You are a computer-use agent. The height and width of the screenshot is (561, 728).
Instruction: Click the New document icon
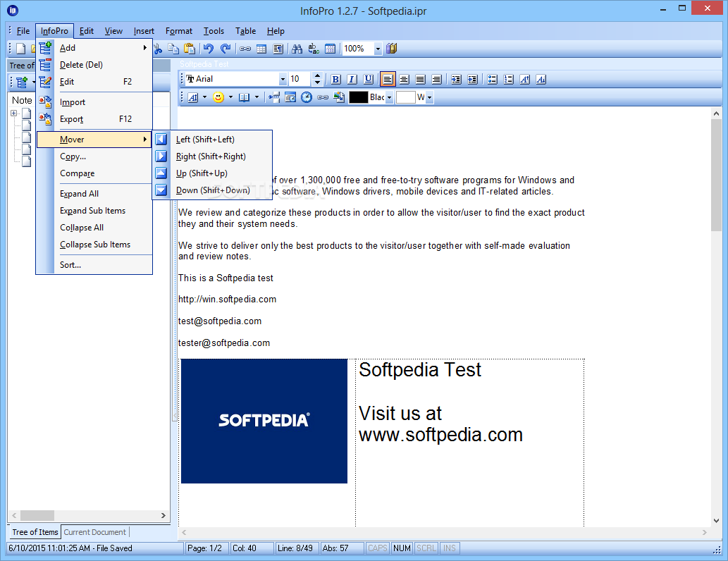coord(21,49)
